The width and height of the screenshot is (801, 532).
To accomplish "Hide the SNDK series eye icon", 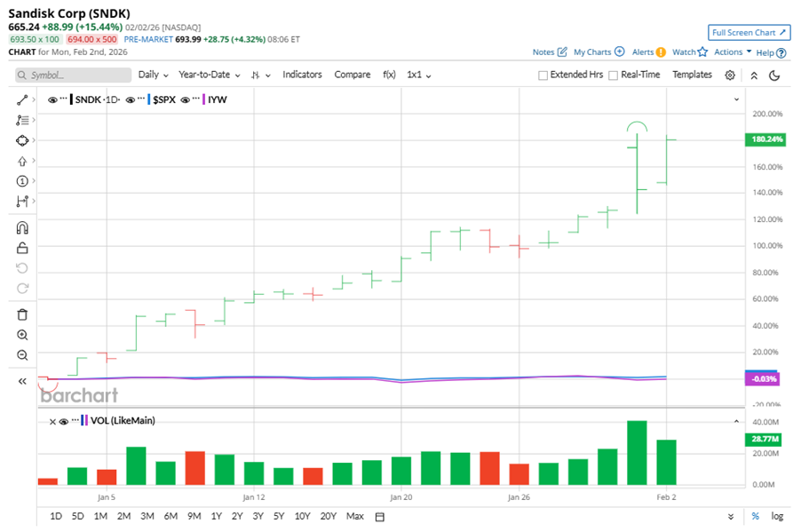I will click(x=52, y=100).
